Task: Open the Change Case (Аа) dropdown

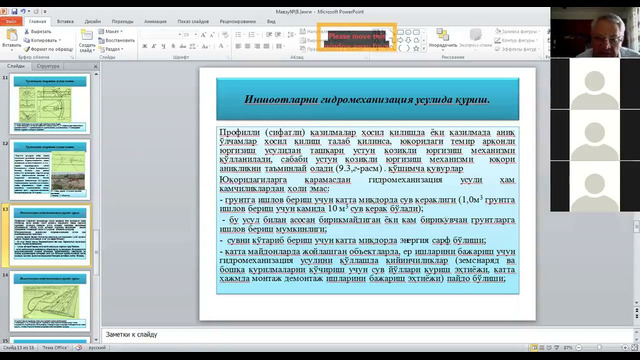Action: tap(206, 47)
